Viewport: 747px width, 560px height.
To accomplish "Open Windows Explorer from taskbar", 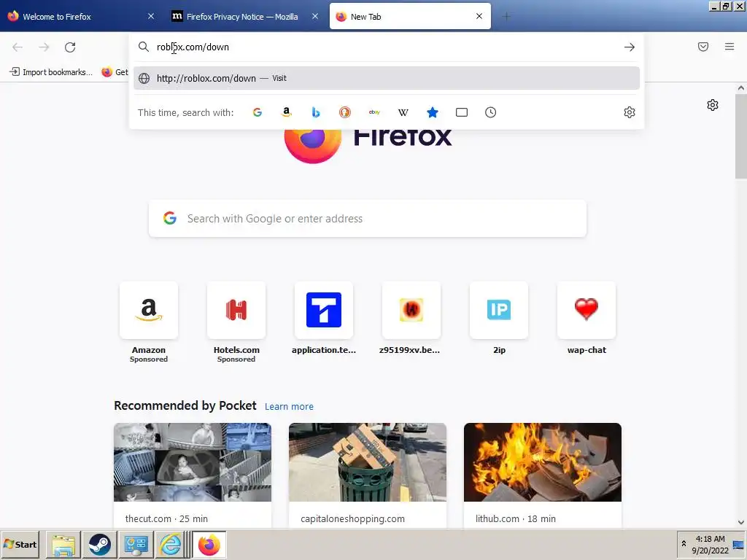I will [63, 545].
